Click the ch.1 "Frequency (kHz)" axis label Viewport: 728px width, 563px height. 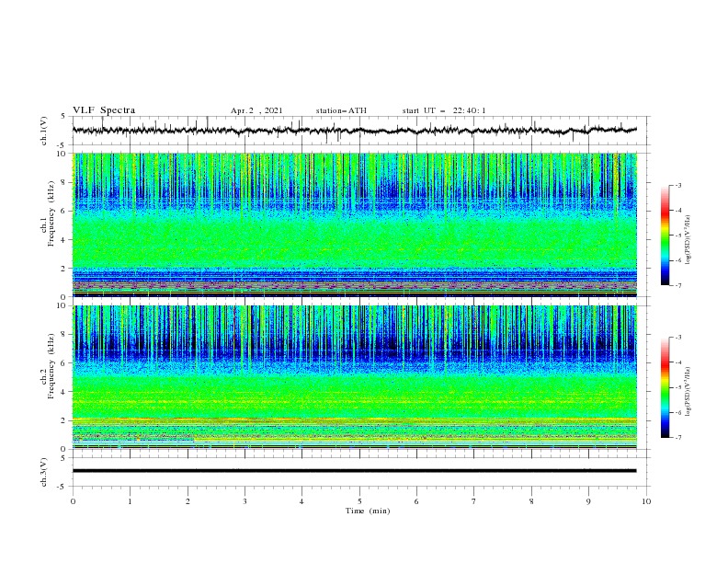[x=51, y=214]
